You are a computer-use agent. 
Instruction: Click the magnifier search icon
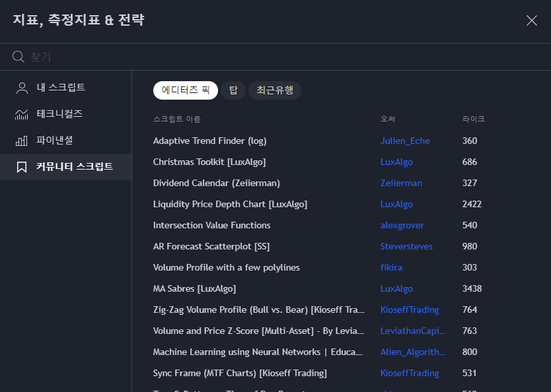click(18, 57)
